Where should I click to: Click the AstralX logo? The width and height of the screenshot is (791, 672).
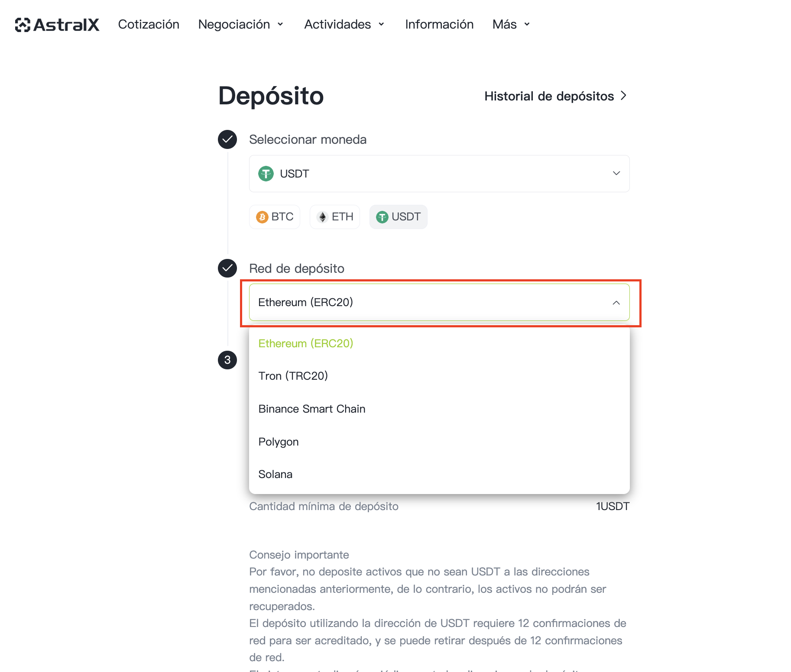click(57, 25)
